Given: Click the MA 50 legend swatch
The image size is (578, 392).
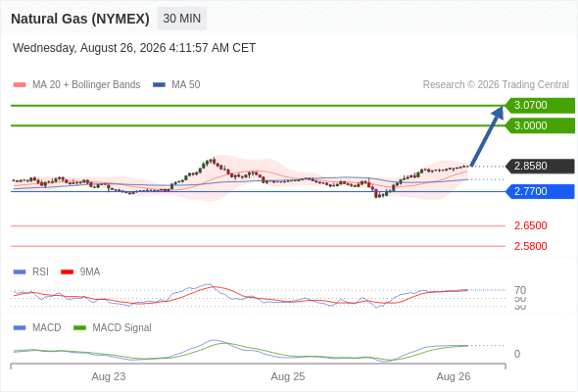Looking at the screenshot, I should [x=159, y=85].
